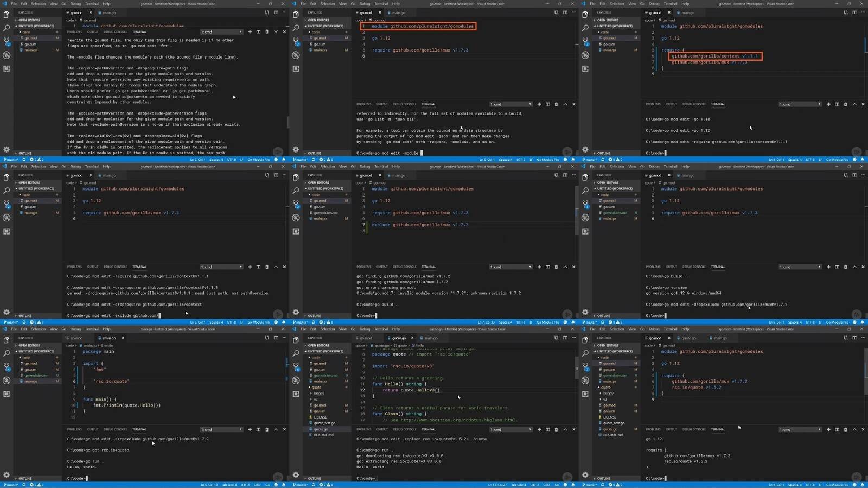
Task: Expand buggy folder in the active quote.go window
Action: pos(319,393)
